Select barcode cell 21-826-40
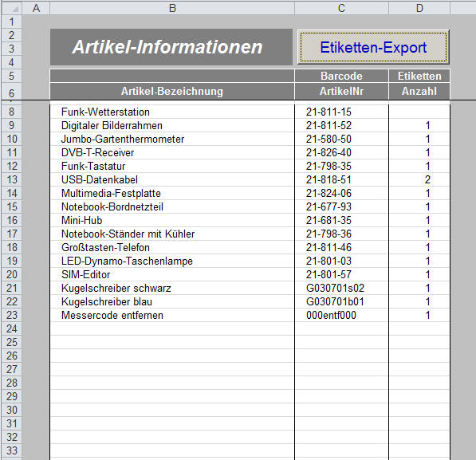The width and height of the screenshot is (476, 460). pos(341,152)
